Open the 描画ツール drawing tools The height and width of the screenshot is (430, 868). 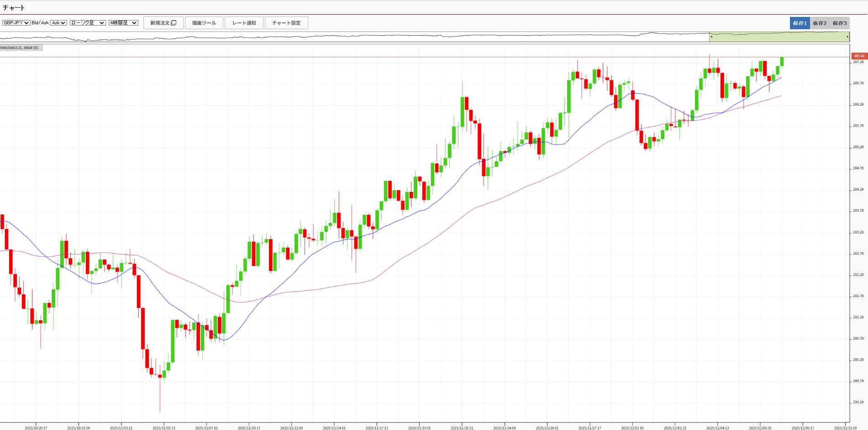204,23
